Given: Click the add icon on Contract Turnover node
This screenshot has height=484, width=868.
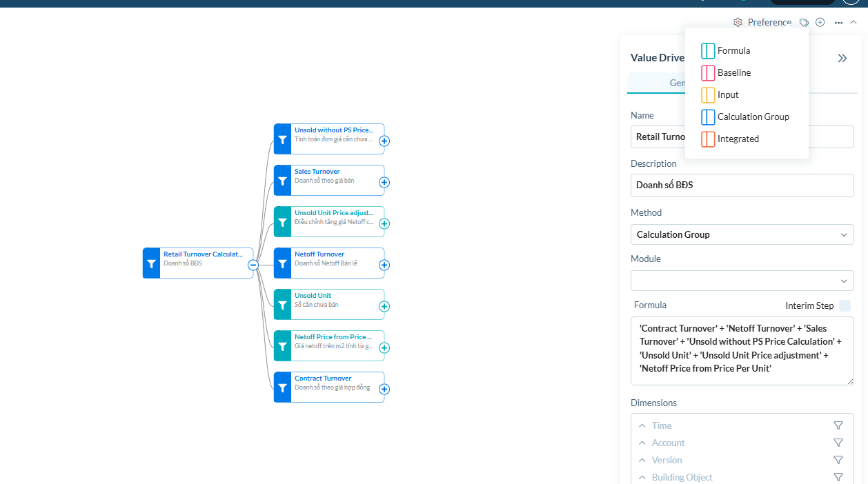Looking at the screenshot, I should (x=384, y=388).
